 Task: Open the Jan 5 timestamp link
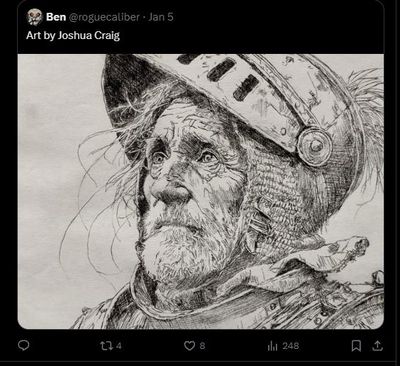pos(161,17)
